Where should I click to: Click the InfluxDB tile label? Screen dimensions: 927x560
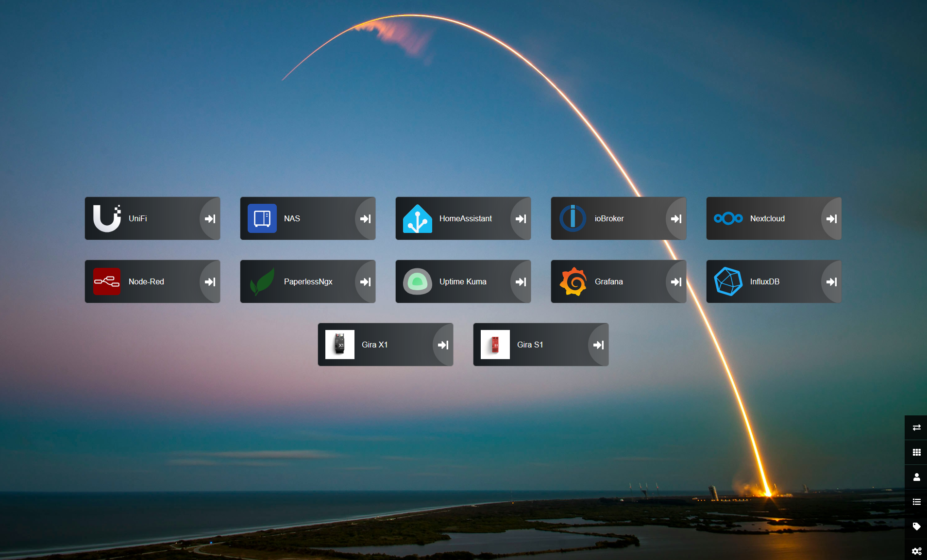click(x=764, y=281)
